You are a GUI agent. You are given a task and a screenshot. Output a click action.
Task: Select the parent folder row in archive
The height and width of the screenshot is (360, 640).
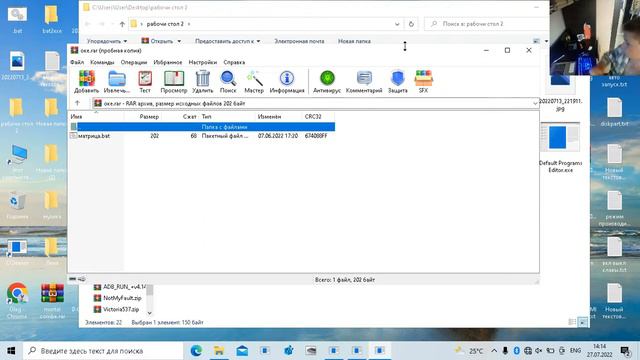click(202, 127)
